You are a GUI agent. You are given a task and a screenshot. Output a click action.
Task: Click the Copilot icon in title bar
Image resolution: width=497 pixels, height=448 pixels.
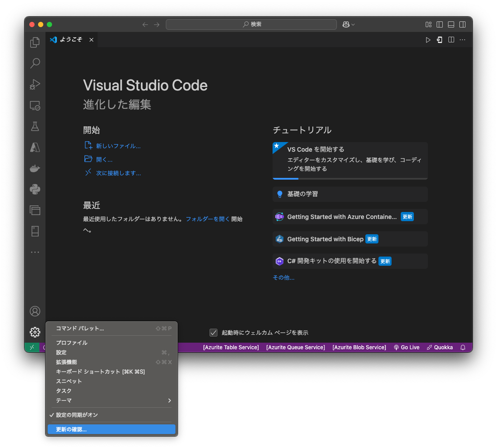346,24
